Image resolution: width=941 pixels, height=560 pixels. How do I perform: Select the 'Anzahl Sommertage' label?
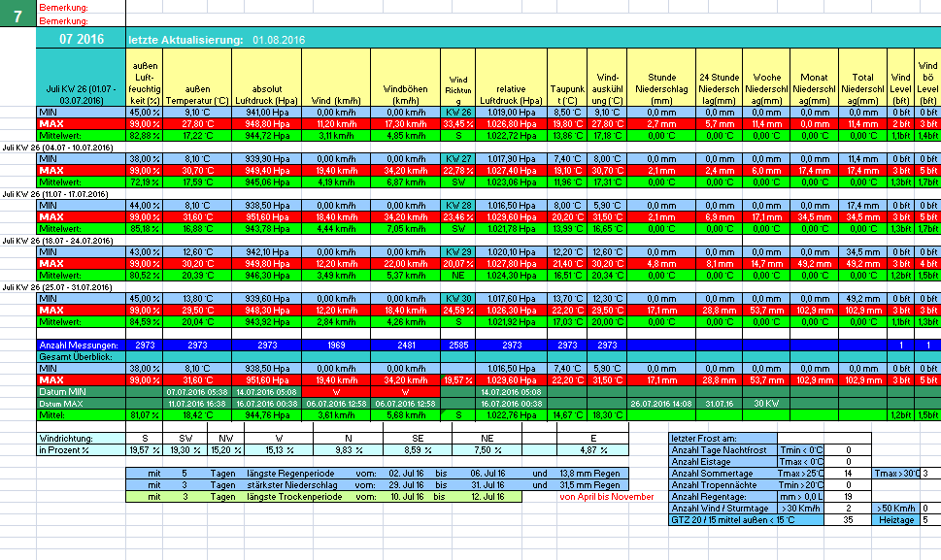coord(723,474)
